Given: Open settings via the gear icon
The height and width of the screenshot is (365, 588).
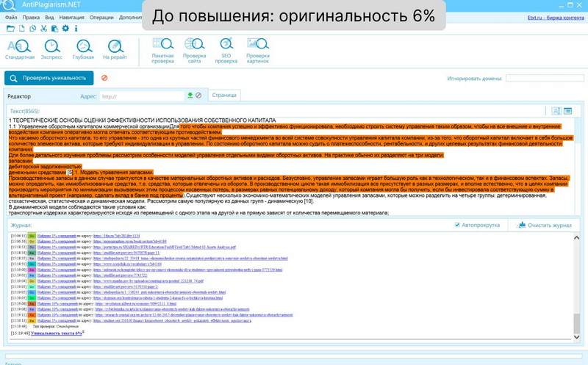Looking at the screenshot, I should pyautogui.click(x=65, y=29).
